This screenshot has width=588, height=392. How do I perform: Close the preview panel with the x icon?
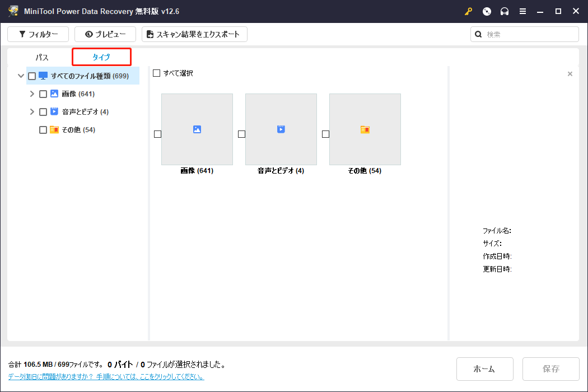pyautogui.click(x=570, y=74)
